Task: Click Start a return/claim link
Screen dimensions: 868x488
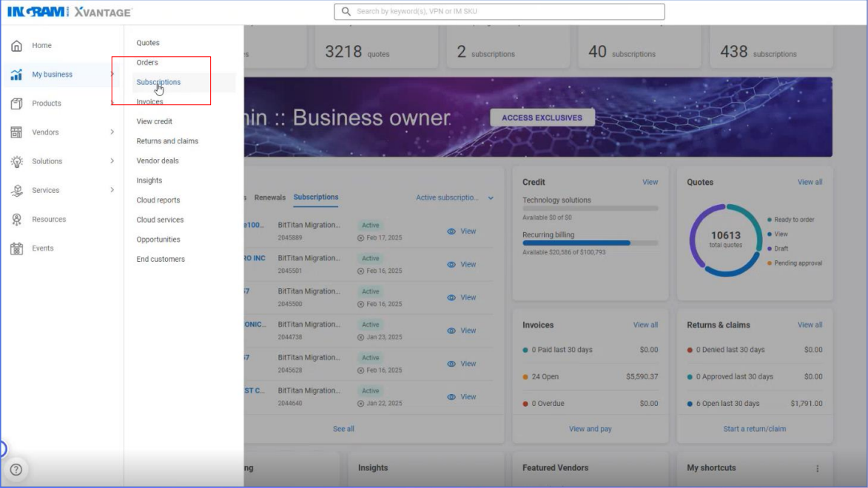Action: coord(755,429)
